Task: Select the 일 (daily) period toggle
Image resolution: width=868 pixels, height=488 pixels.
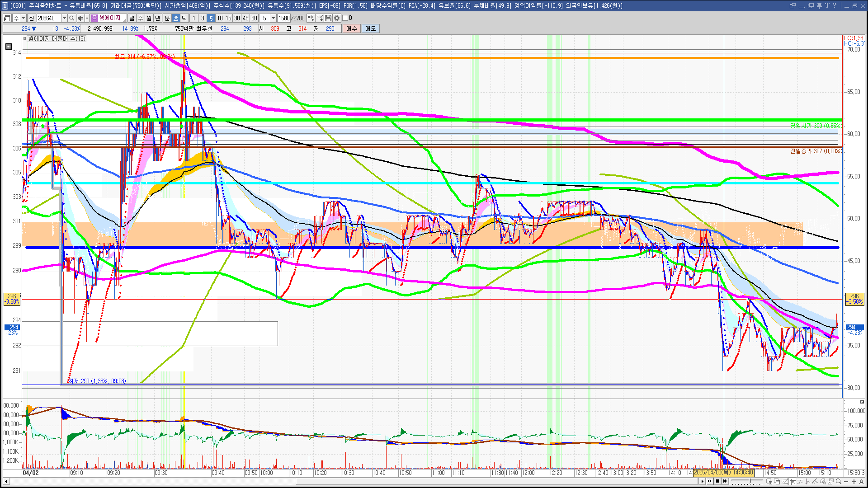Action: click(132, 18)
